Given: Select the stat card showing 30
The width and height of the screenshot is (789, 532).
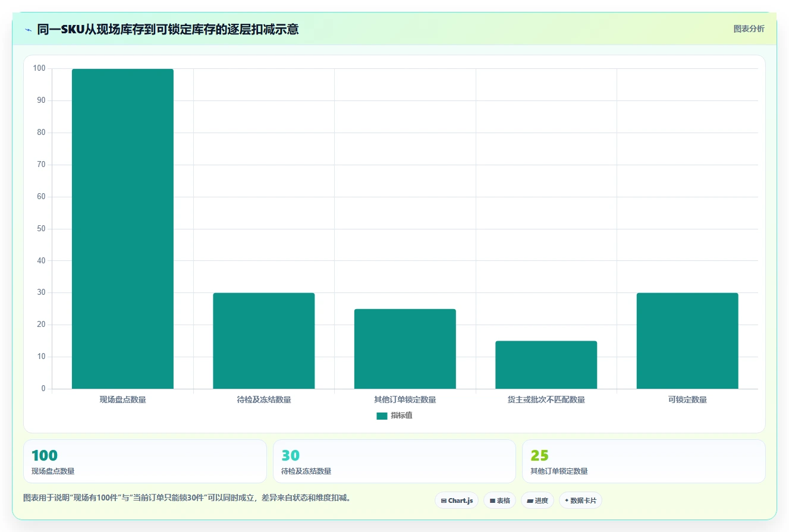Looking at the screenshot, I should [394, 461].
